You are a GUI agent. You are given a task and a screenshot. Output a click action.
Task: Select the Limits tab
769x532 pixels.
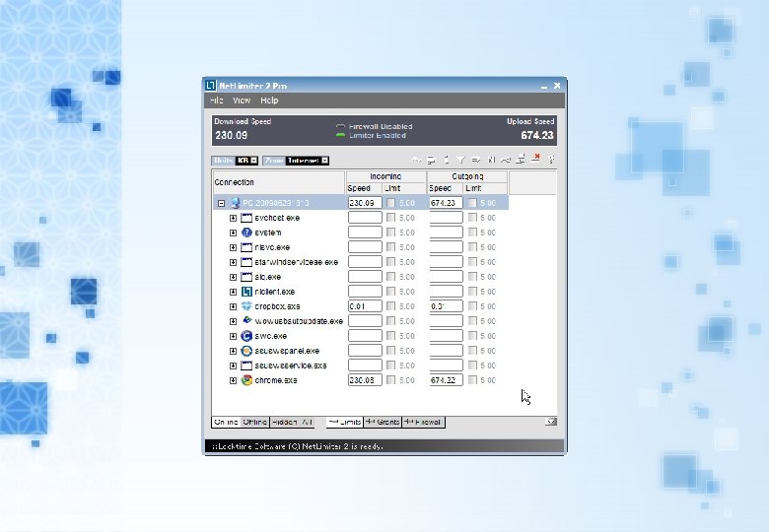click(345, 422)
